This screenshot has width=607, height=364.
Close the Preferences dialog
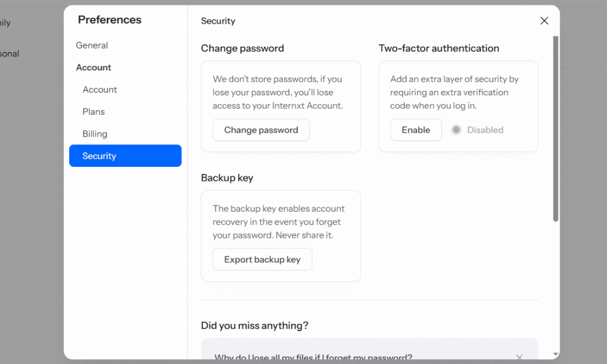[x=544, y=21]
